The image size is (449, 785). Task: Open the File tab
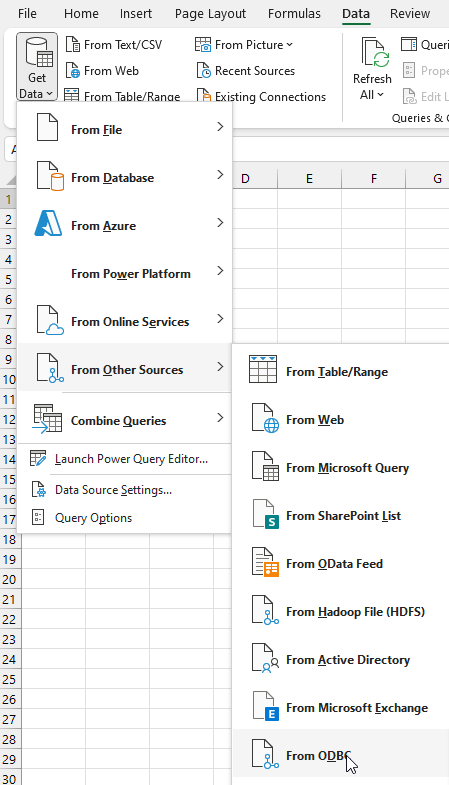27,14
